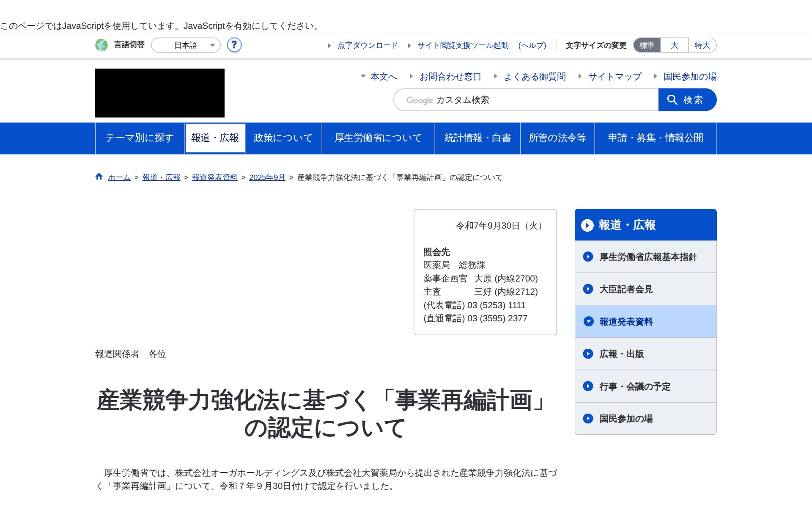
Task: Click the home icon in breadcrumbs
Action: tap(99, 177)
